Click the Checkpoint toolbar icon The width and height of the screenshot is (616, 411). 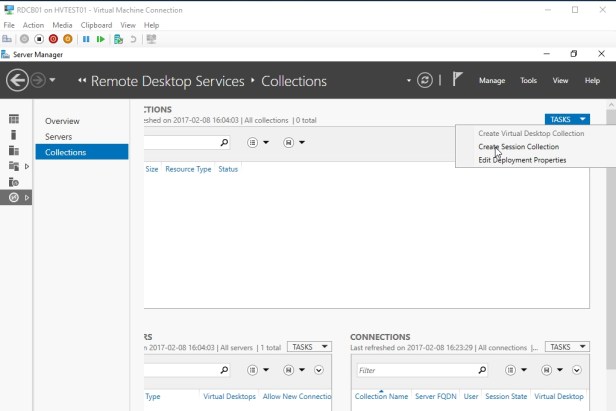119,39
